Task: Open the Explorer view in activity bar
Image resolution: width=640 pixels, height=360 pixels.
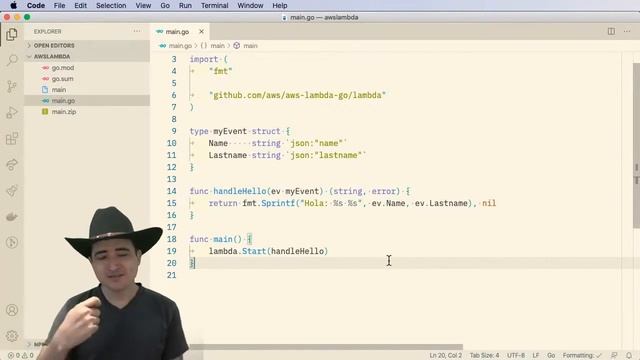Action: (12, 34)
